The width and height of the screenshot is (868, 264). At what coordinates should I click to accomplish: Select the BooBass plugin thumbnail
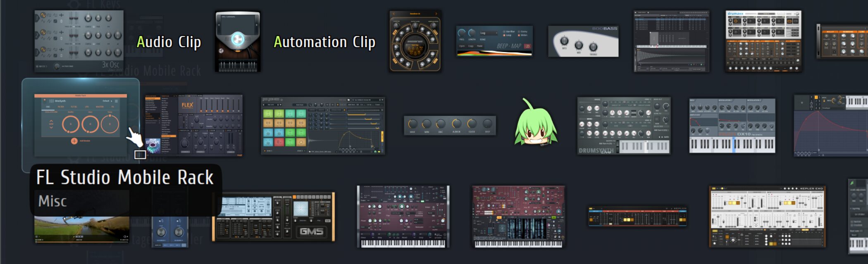click(x=583, y=41)
